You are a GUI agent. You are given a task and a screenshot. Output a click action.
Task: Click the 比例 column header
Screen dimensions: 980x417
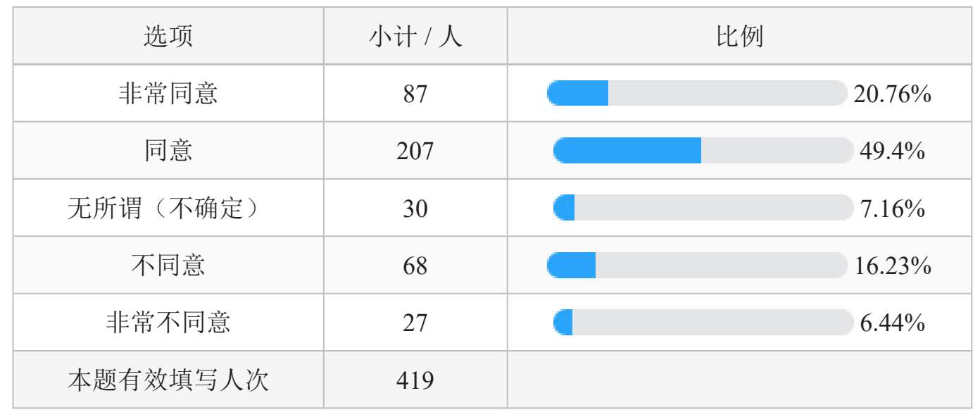[x=739, y=37]
